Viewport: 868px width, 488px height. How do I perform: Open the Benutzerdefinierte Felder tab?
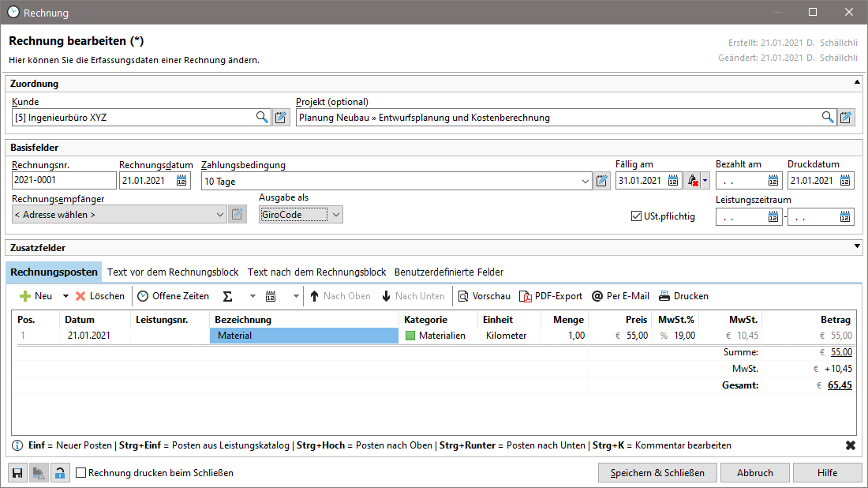(x=448, y=272)
